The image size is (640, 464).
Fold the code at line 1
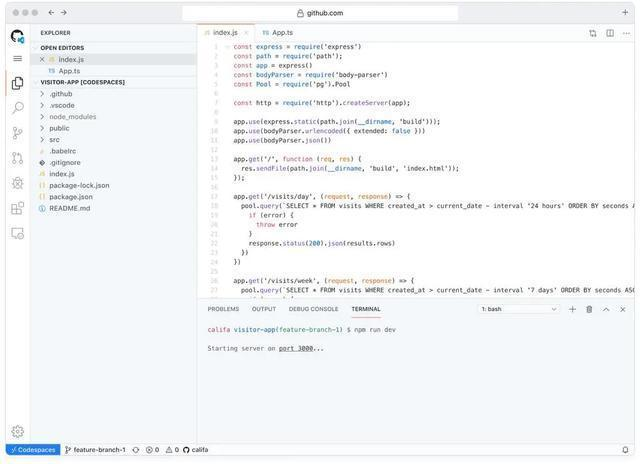[x=227, y=47]
